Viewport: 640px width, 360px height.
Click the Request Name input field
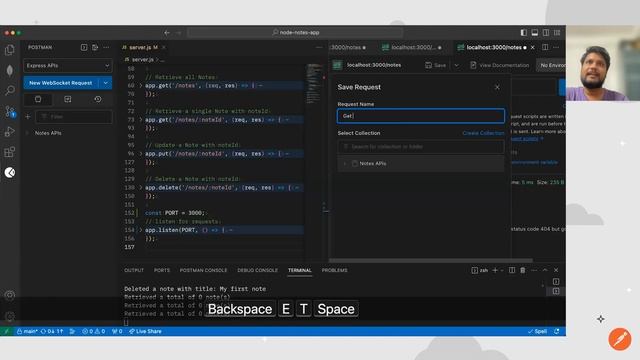point(421,116)
